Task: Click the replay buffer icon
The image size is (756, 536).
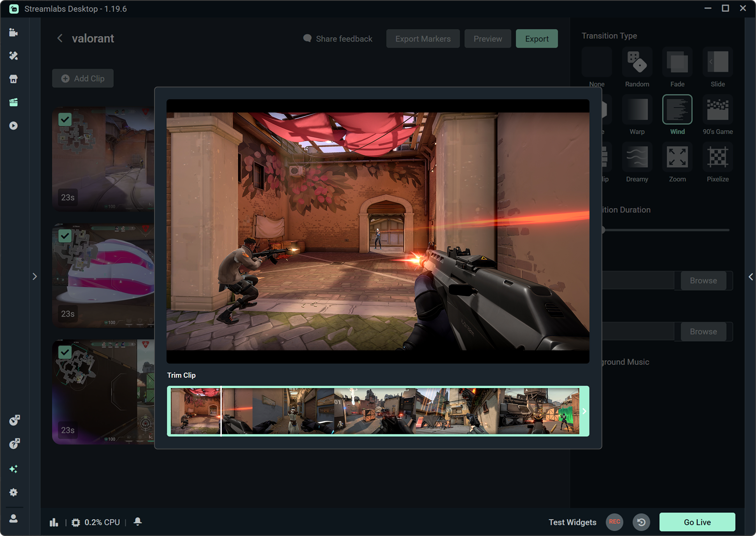Action: click(x=641, y=522)
